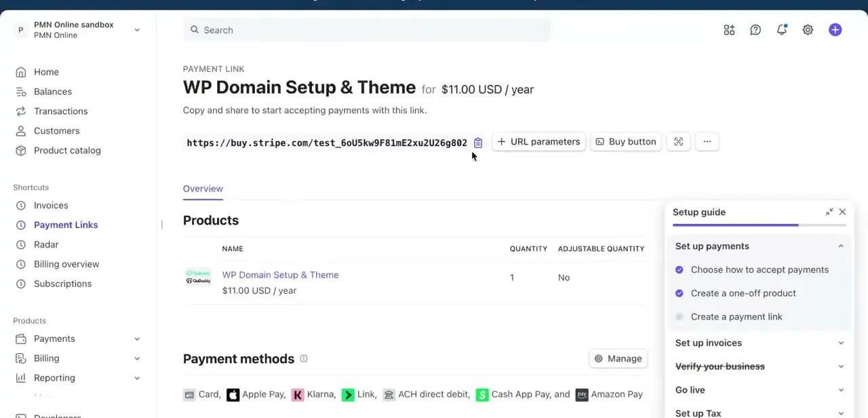Click the Choose how to accept payments step
Image resolution: width=868 pixels, height=418 pixels.
[759, 269]
